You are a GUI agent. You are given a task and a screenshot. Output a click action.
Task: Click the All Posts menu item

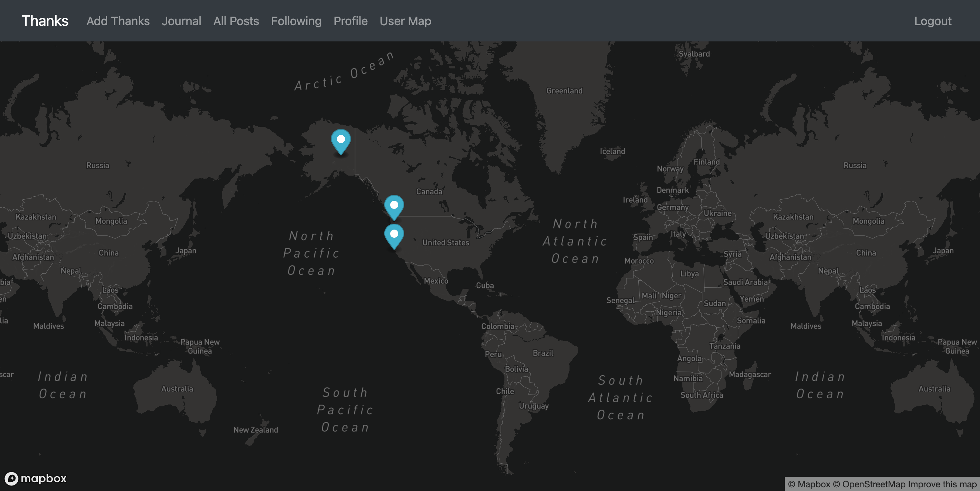tap(236, 21)
